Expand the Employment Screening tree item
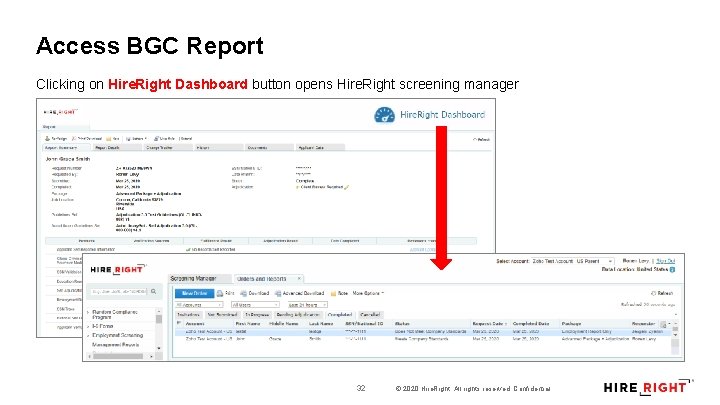 point(88,335)
